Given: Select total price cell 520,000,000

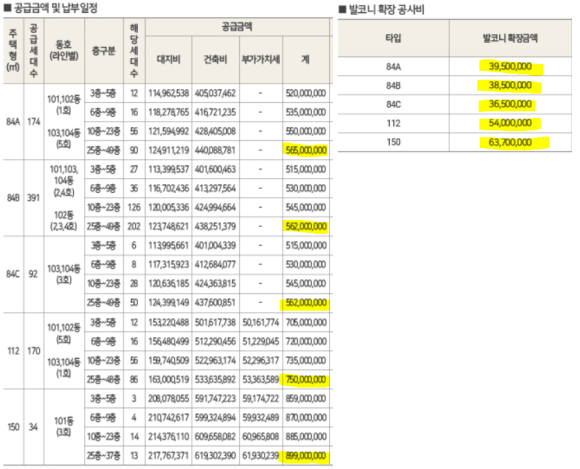Looking at the screenshot, I should pyautogui.click(x=306, y=93).
